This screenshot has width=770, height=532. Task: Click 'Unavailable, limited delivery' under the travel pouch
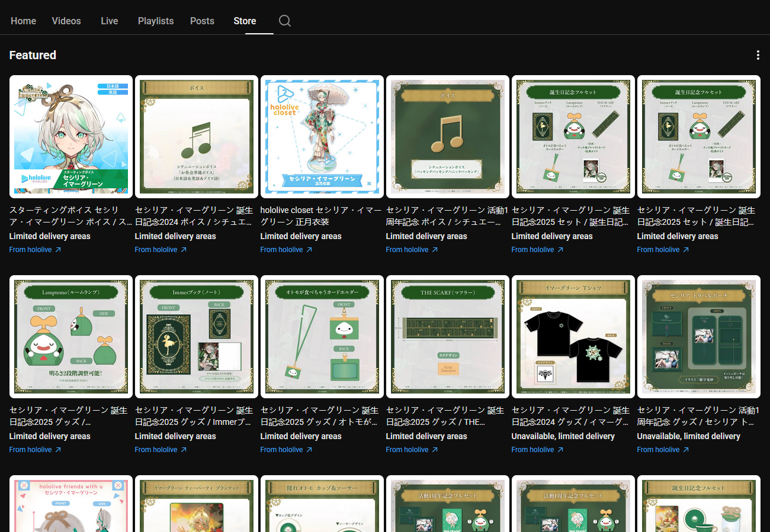coord(689,436)
